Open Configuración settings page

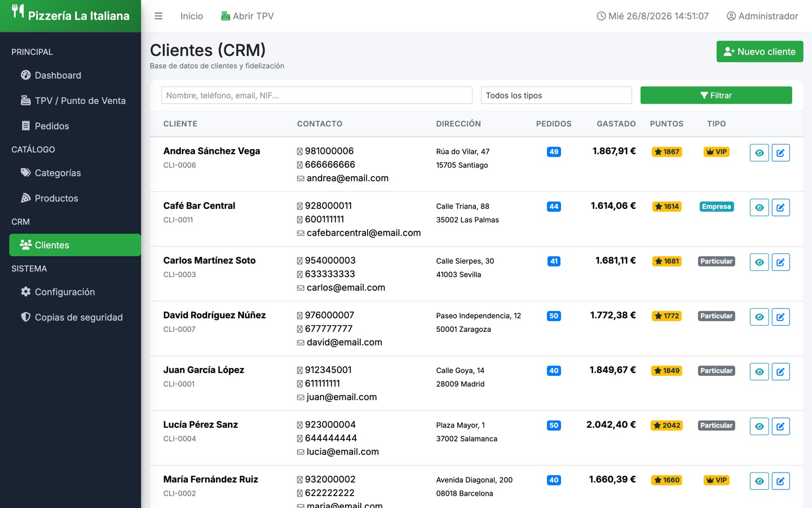click(75, 292)
